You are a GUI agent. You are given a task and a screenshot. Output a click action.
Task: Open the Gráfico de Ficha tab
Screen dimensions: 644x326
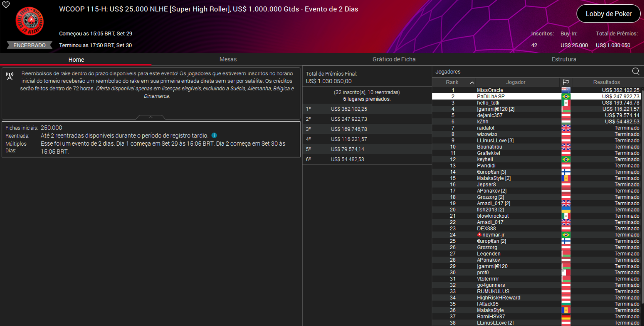[x=394, y=59]
